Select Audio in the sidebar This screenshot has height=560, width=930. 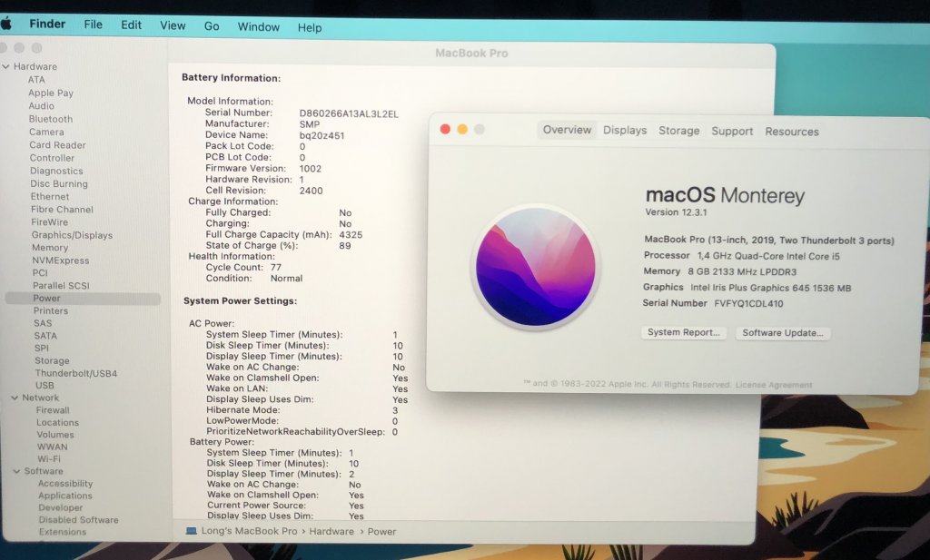(42, 105)
